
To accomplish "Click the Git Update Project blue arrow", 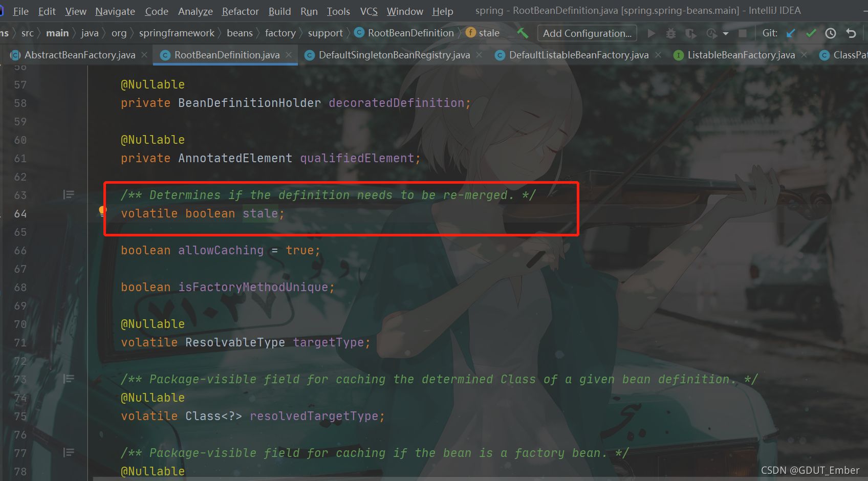I will (791, 33).
